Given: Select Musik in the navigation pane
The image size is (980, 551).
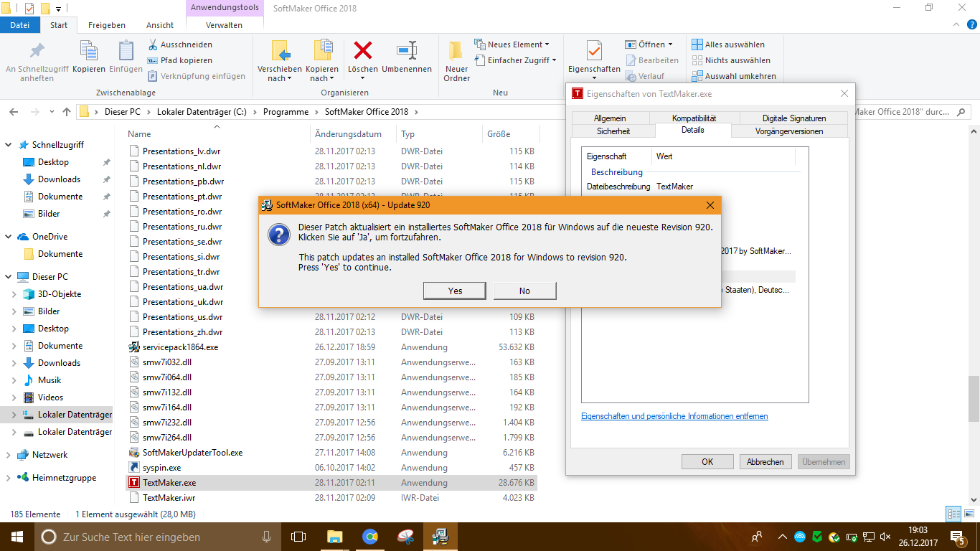Looking at the screenshot, I should [50, 380].
